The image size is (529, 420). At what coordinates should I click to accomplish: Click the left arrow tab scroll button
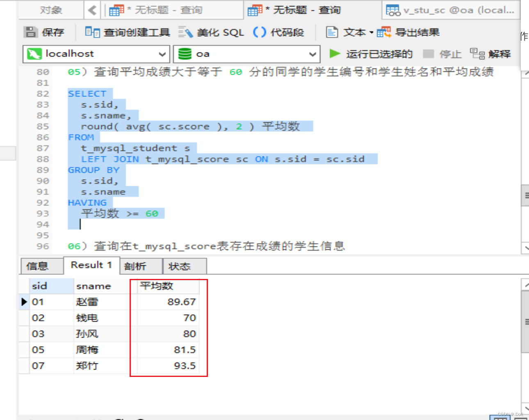92,10
